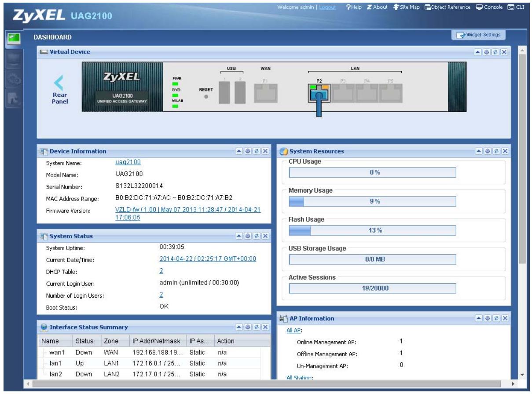Click the uag2100 system name link

128,162
